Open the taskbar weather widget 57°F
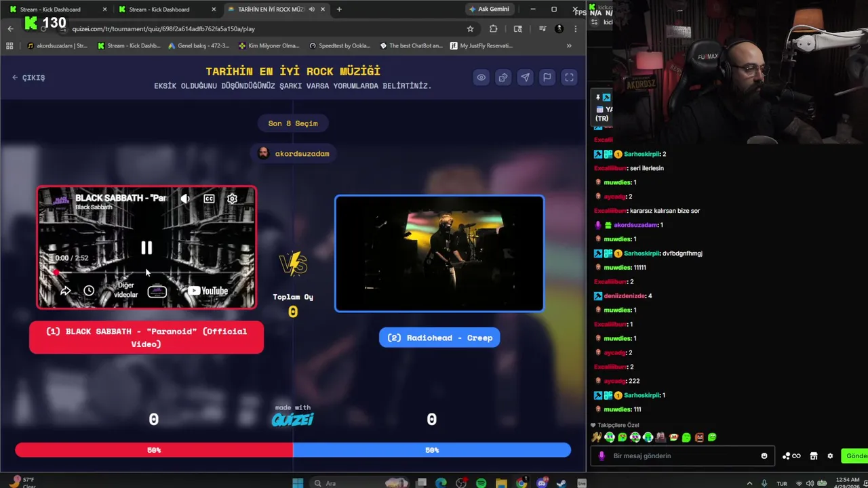 click(22, 481)
